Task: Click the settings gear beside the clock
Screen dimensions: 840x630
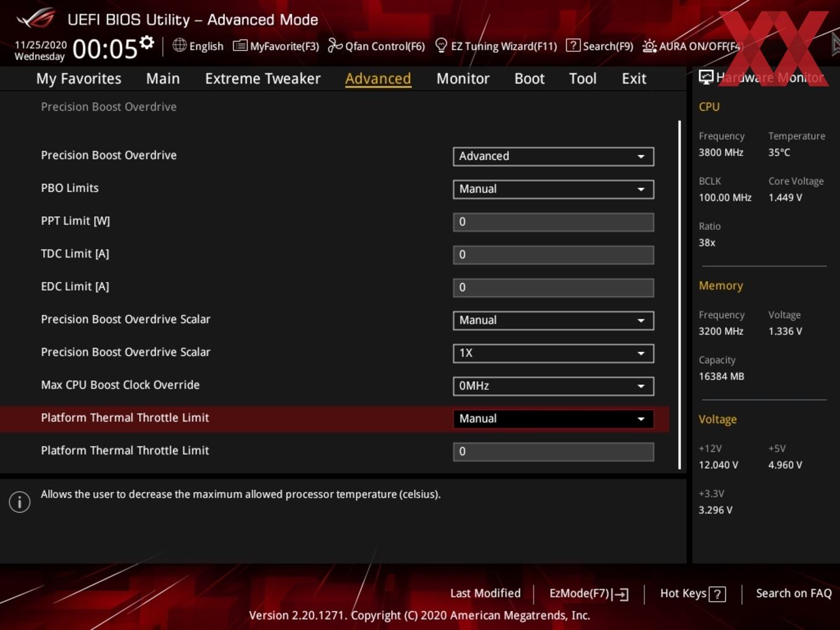Action: [147, 43]
